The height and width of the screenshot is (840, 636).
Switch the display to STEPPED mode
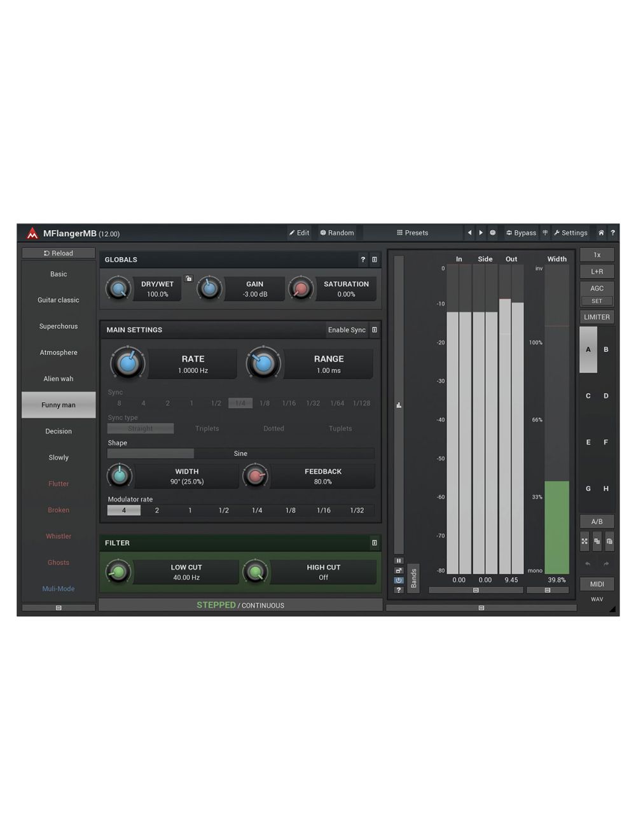tap(216, 605)
